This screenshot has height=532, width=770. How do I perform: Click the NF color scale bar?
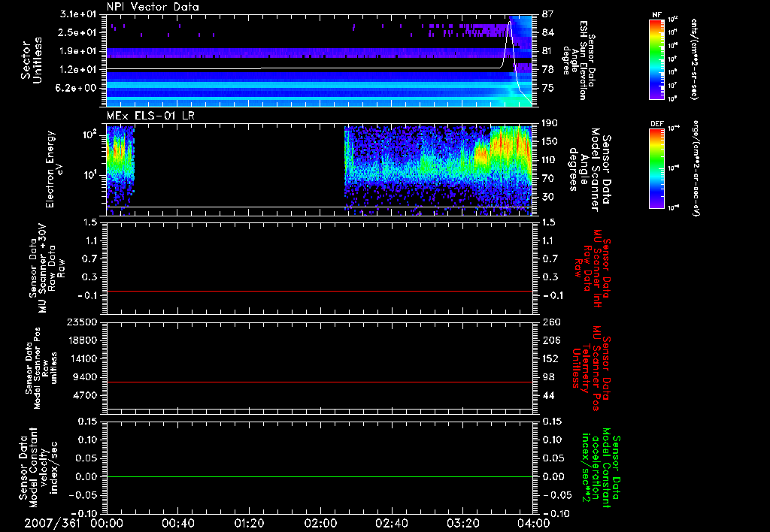[657, 59]
